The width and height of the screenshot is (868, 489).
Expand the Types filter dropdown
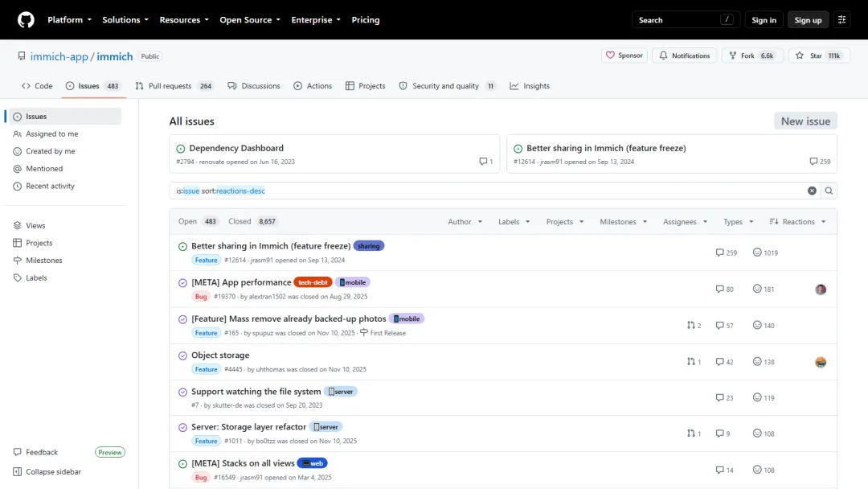[x=739, y=221]
